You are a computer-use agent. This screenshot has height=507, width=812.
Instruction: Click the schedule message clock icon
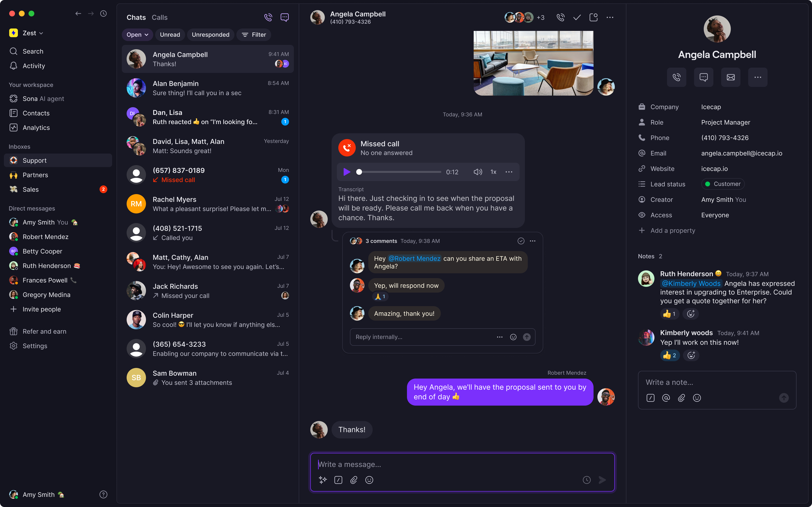[x=587, y=480]
